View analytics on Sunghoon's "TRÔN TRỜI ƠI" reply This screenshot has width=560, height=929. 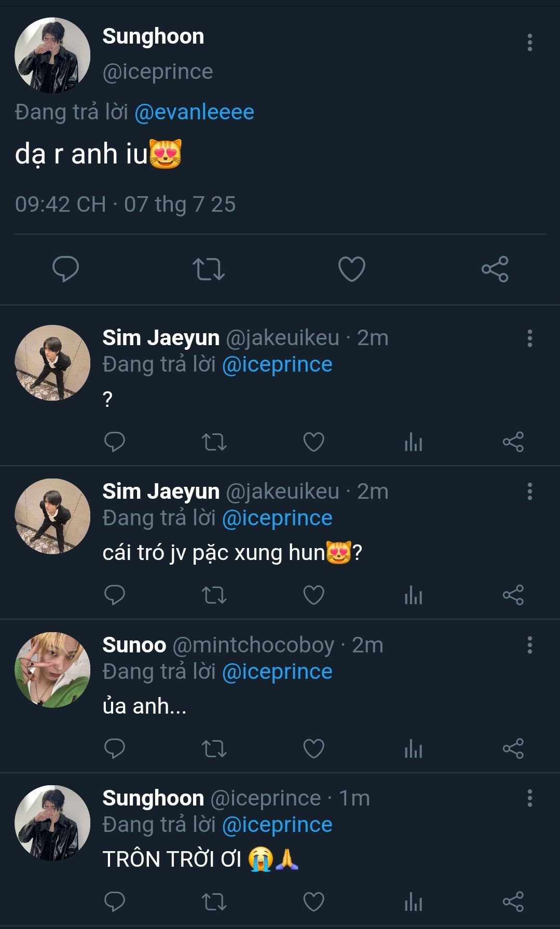(413, 902)
